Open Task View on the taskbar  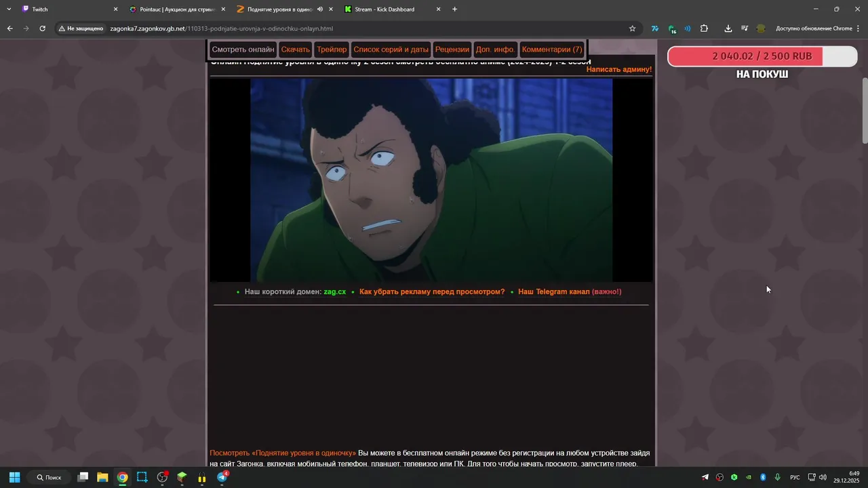click(83, 477)
